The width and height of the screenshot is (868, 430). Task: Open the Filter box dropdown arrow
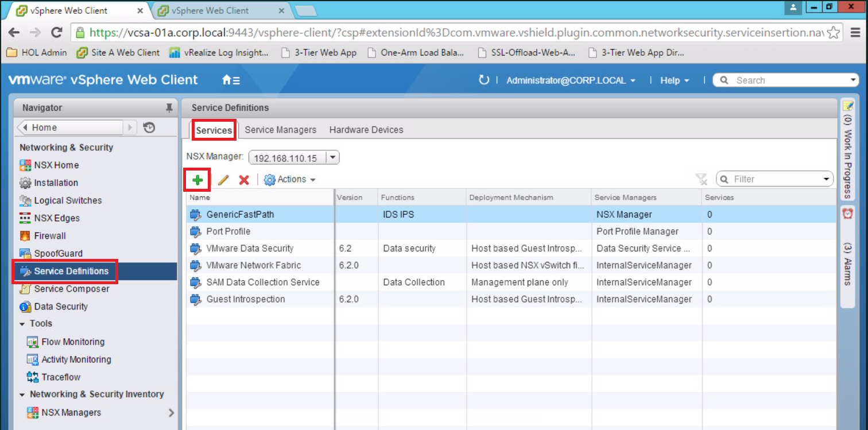[827, 179]
